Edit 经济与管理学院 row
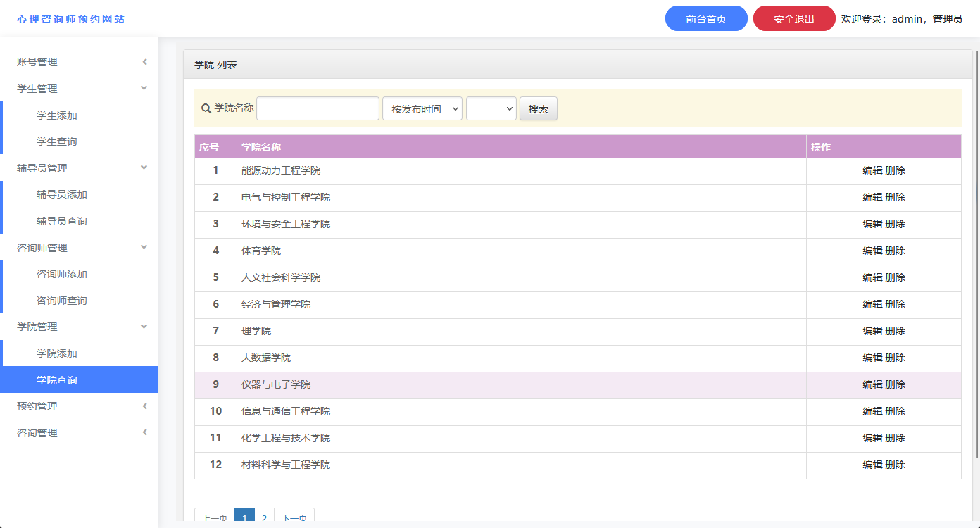This screenshot has width=980, height=528. tap(872, 304)
